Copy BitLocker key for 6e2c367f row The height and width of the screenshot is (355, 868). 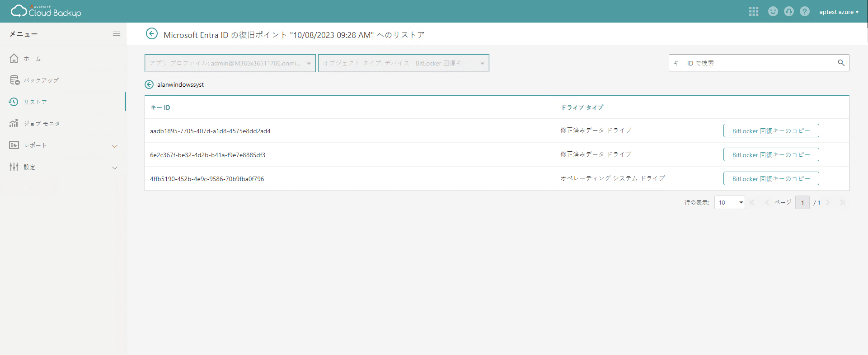(x=771, y=154)
